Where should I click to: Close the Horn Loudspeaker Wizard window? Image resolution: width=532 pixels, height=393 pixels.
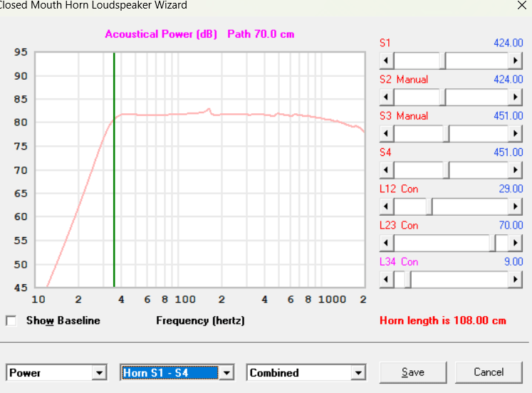click(522, 5)
